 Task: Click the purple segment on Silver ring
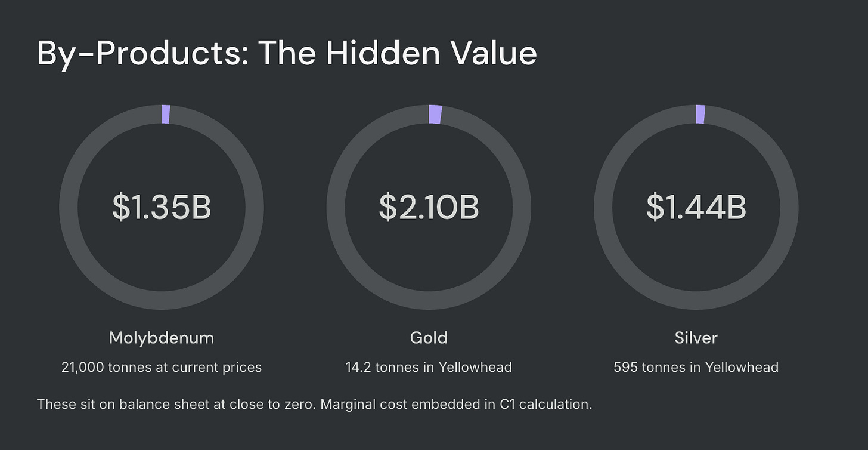pyautogui.click(x=700, y=115)
